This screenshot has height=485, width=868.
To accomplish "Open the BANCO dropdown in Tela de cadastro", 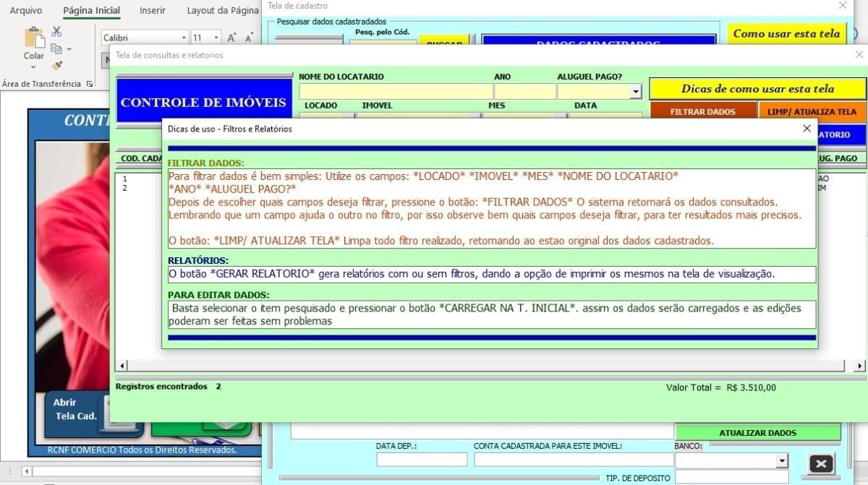I will (782, 460).
